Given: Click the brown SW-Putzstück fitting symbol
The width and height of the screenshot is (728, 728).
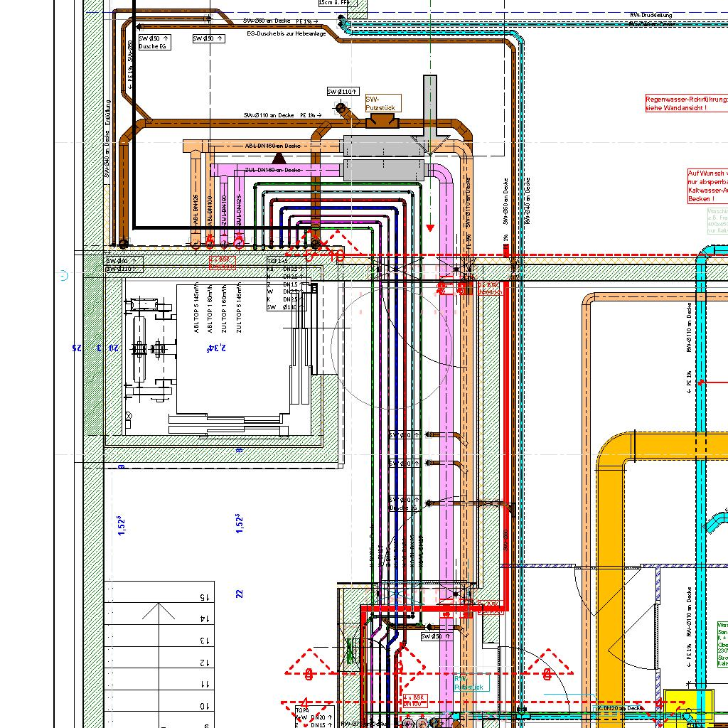Looking at the screenshot, I should tap(382, 123).
